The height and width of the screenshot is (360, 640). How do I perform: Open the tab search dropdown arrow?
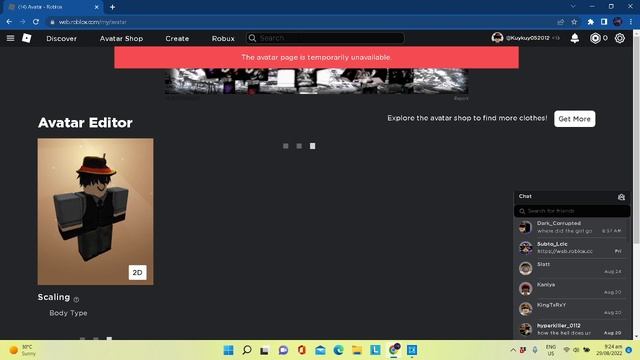pyautogui.click(x=573, y=7)
